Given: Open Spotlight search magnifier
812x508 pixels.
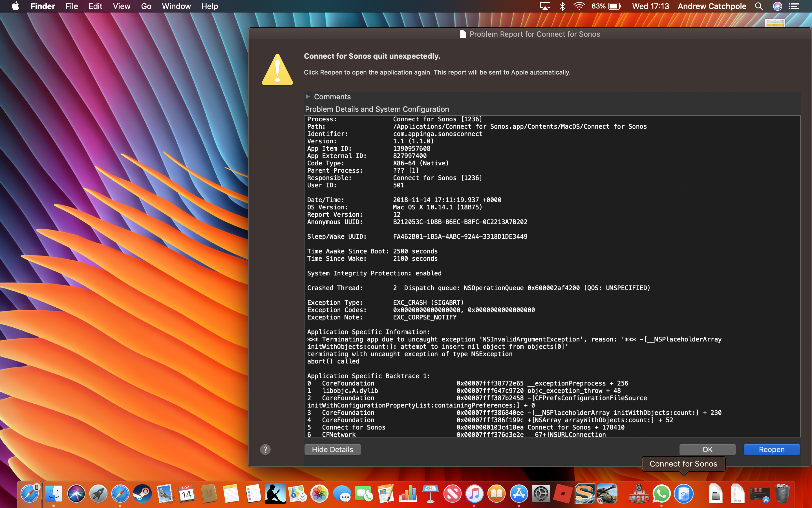Looking at the screenshot, I should [x=759, y=6].
